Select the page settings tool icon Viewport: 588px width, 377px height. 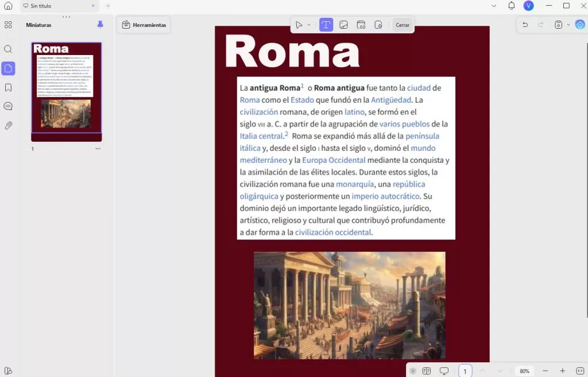tap(378, 25)
